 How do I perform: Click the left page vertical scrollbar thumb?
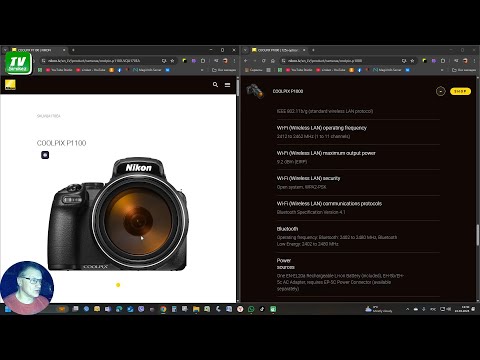point(238,87)
